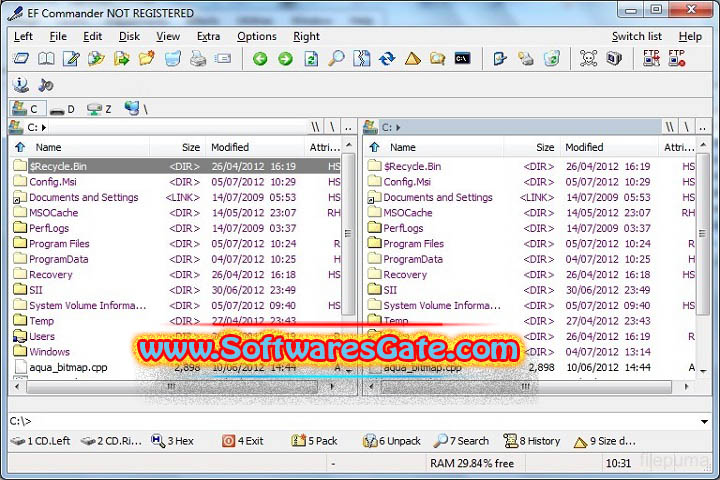Click the torn page split file icon
This screenshot has height=480, width=720.
click(x=361, y=58)
